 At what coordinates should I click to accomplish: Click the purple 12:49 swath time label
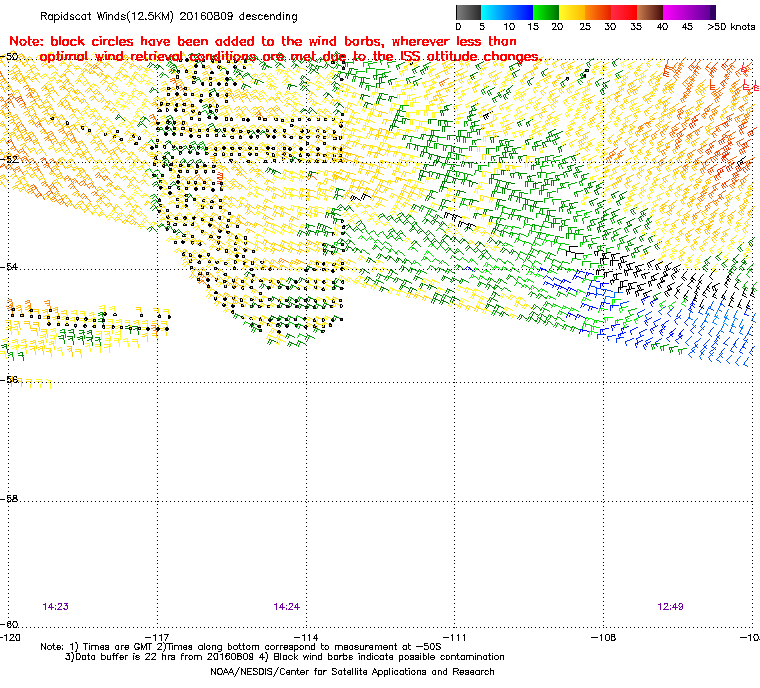[670, 607]
